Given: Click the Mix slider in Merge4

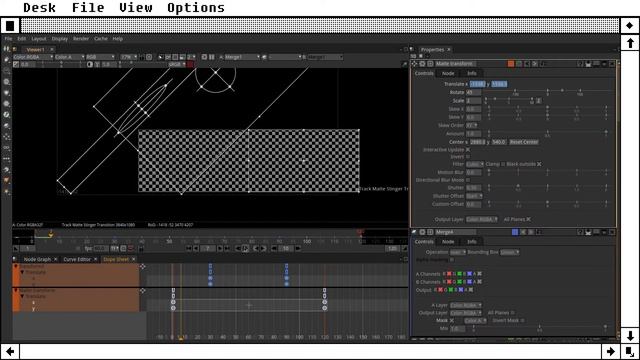Looking at the screenshot, I should [539, 328].
